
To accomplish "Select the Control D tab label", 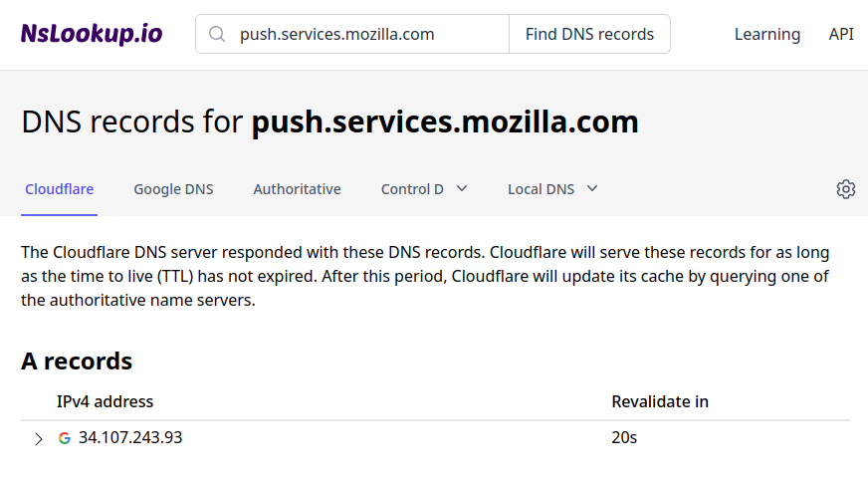I will tap(412, 189).
